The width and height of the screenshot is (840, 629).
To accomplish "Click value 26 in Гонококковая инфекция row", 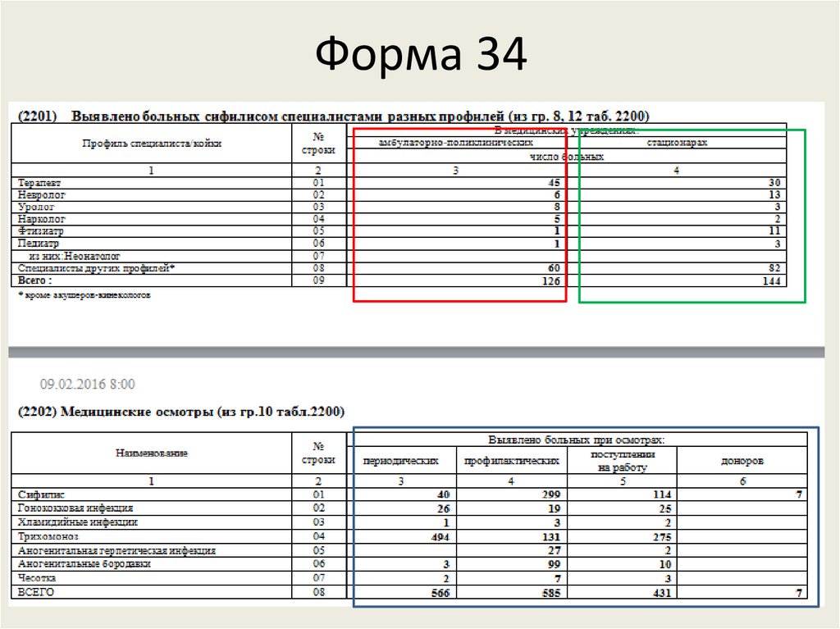I will pyautogui.click(x=444, y=508).
